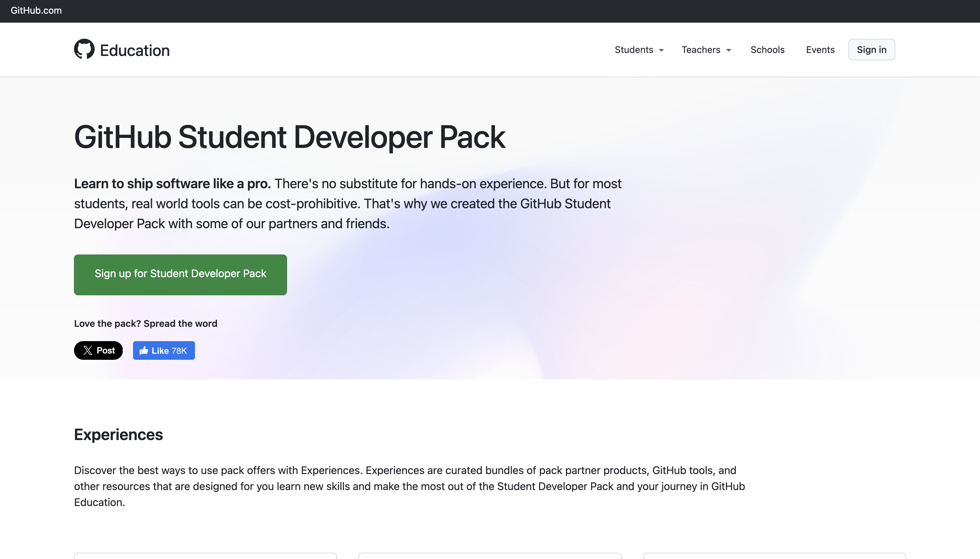Click Events in the navigation bar

pos(820,50)
